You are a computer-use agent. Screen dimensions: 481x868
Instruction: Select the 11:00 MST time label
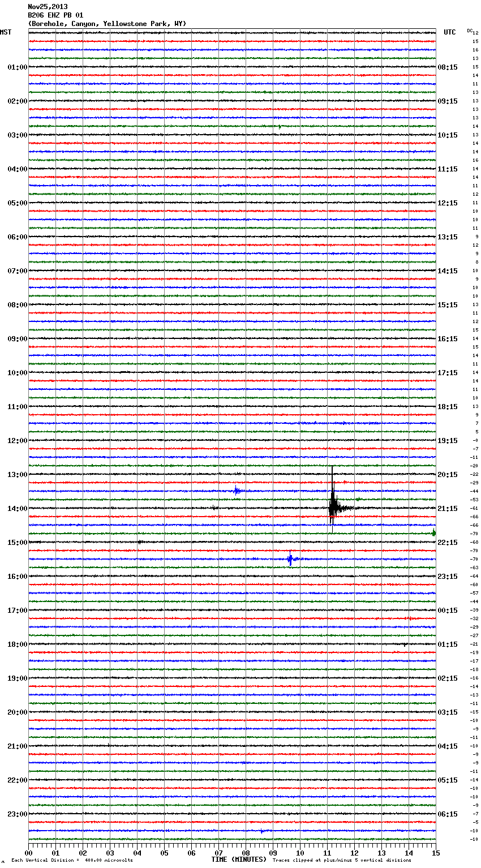click(x=18, y=407)
